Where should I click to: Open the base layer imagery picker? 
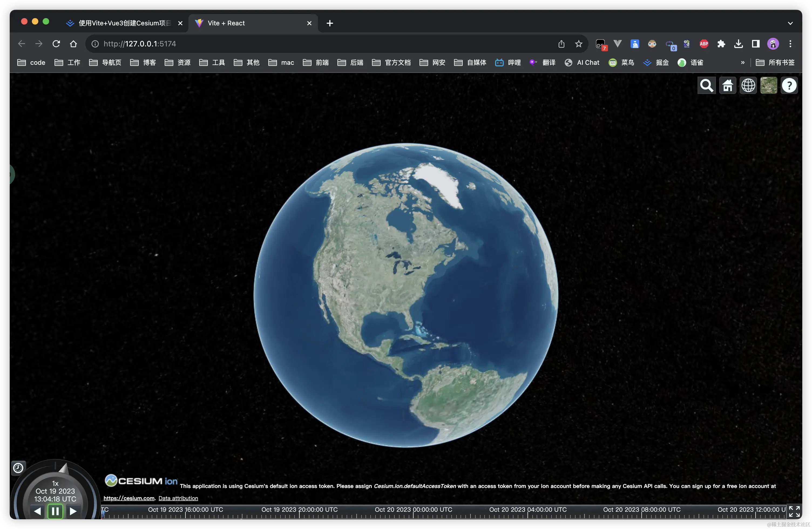(x=768, y=86)
